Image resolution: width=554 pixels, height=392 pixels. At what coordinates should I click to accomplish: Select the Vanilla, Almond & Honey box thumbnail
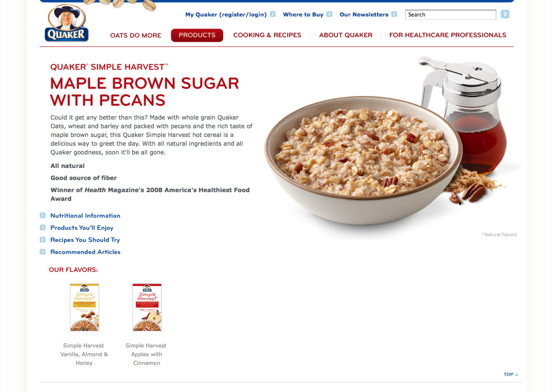pos(84,307)
